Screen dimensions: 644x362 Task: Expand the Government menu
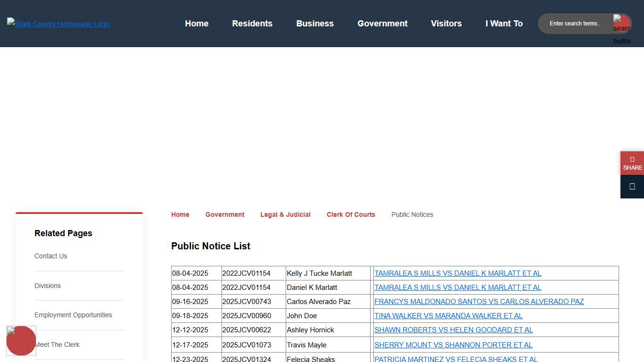[382, 24]
